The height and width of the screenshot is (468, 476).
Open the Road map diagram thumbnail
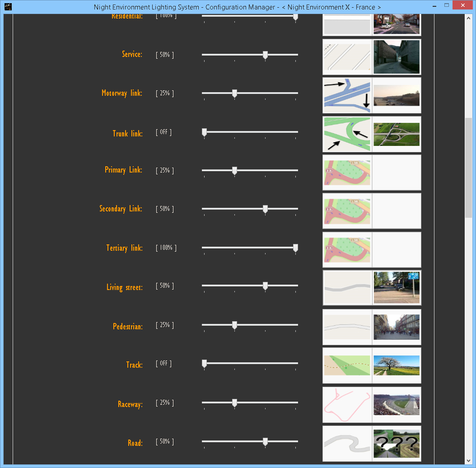click(x=347, y=444)
